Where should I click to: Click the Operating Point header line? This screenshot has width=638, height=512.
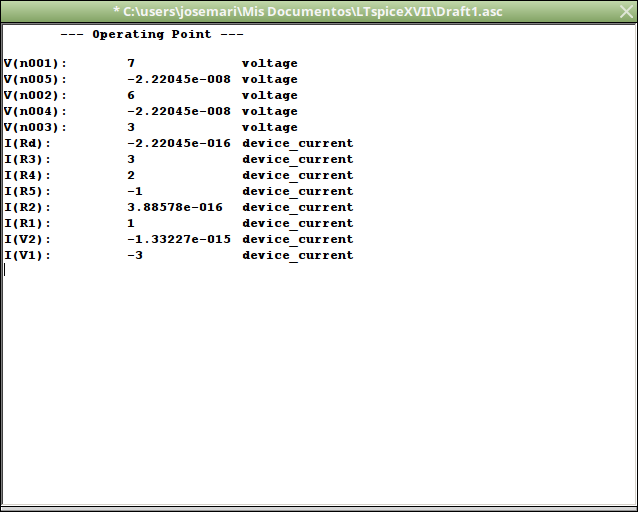[x=151, y=34]
